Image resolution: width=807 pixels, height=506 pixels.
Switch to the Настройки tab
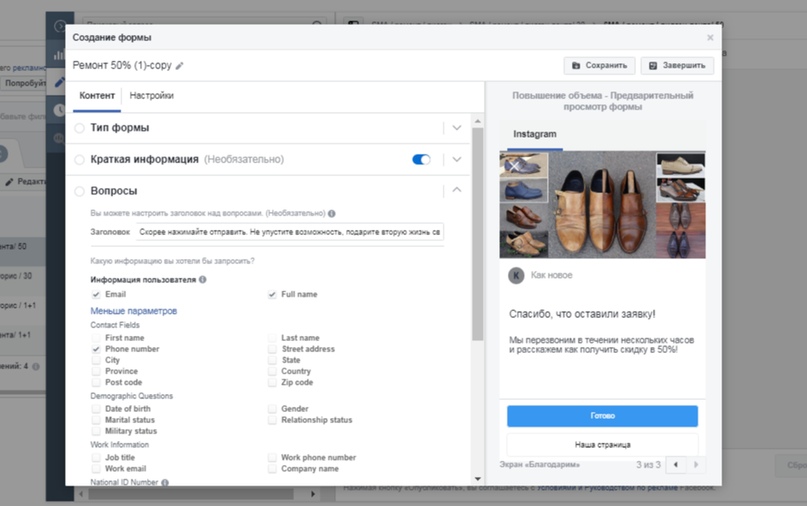(151, 96)
